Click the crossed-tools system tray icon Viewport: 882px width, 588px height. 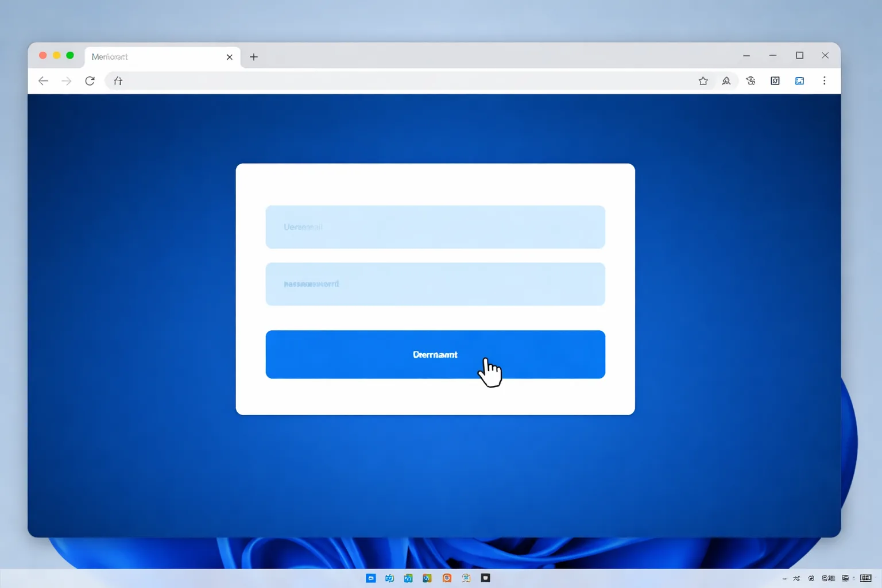796,578
